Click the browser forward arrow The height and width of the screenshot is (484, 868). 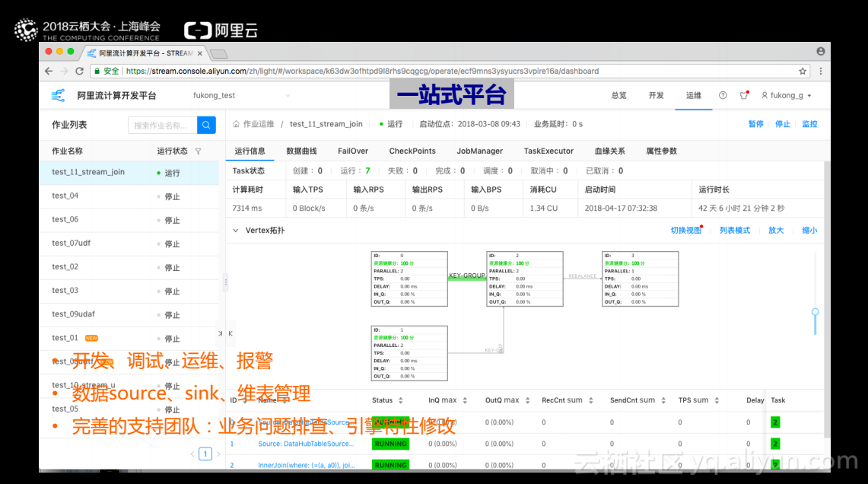click(x=64, y=71)
